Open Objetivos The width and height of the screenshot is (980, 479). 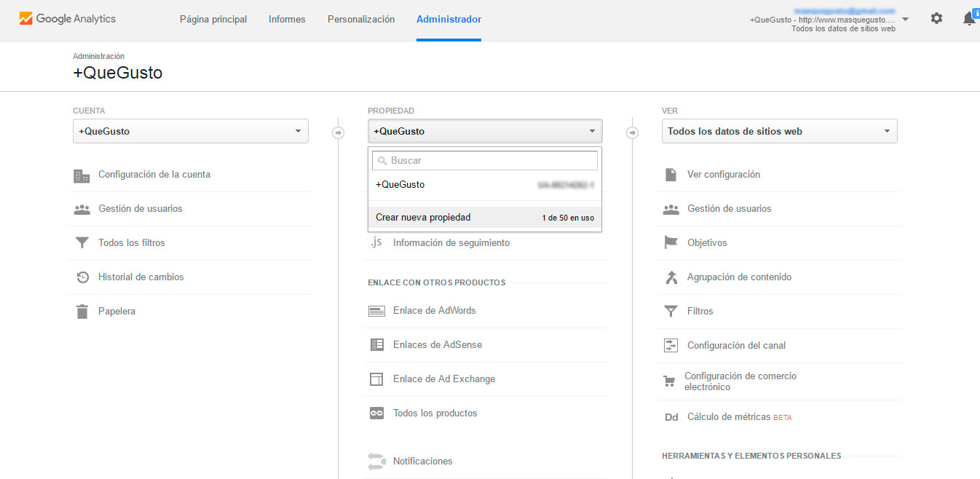click(707, 243)
